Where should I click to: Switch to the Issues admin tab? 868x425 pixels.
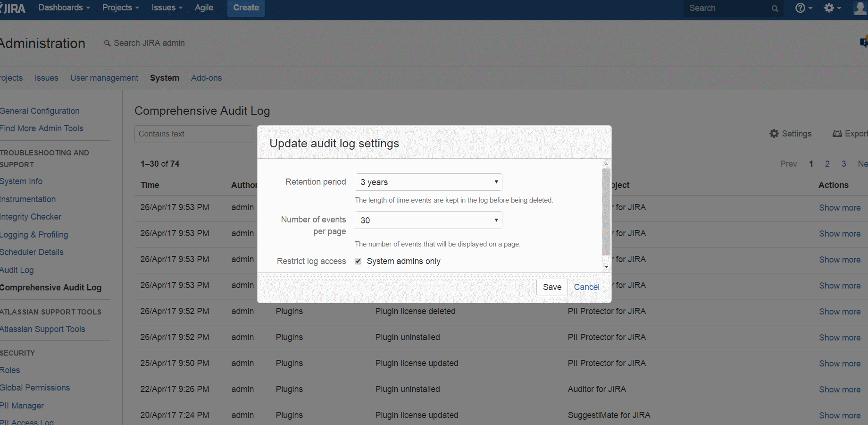tap(47, 78)
